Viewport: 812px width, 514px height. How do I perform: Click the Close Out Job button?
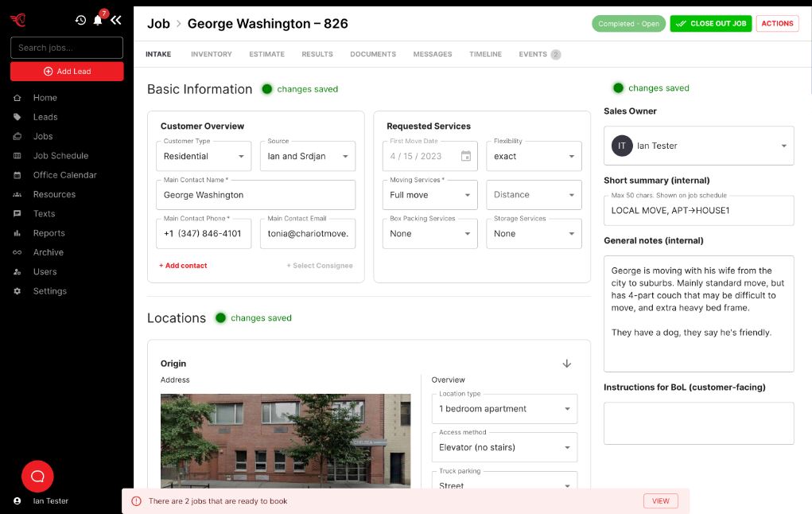(710, 23)
